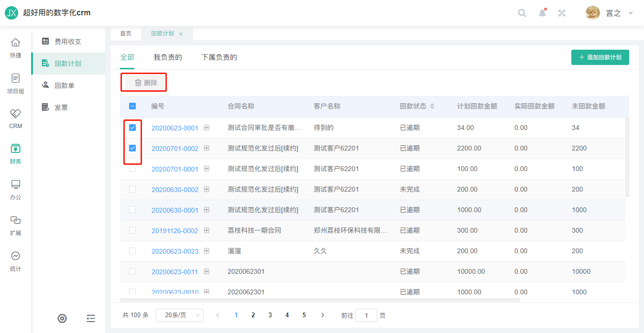This screenshot has height=333, width=644.
Task: Open record link 20191126-0002
Action: tap(175, 231)
